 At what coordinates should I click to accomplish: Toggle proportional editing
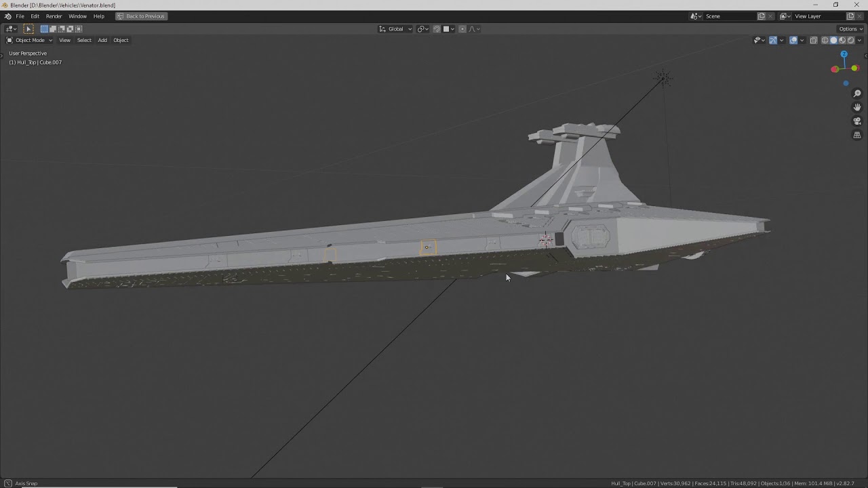pyautogui.click(x=462, y=28)
